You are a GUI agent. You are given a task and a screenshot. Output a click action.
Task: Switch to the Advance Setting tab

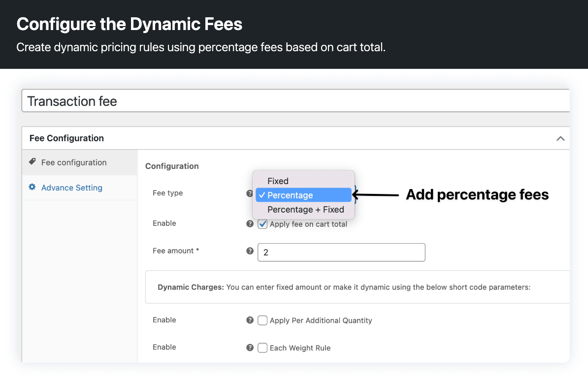point(72,188)
